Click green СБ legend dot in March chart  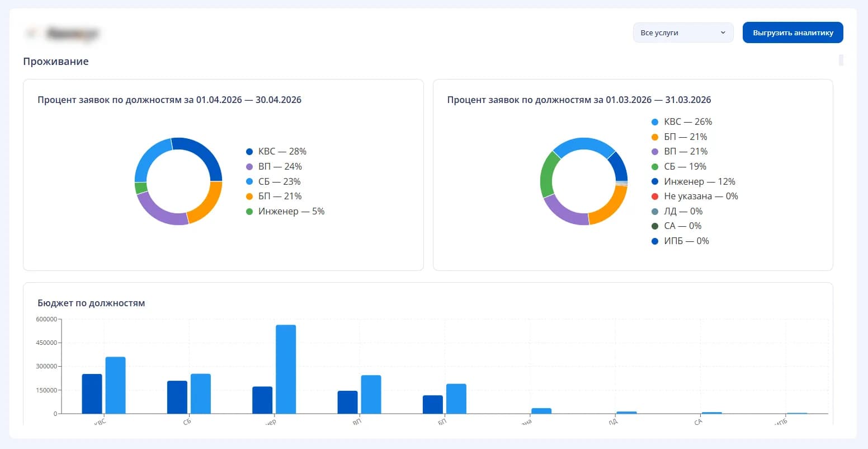(x=655, y=166)
